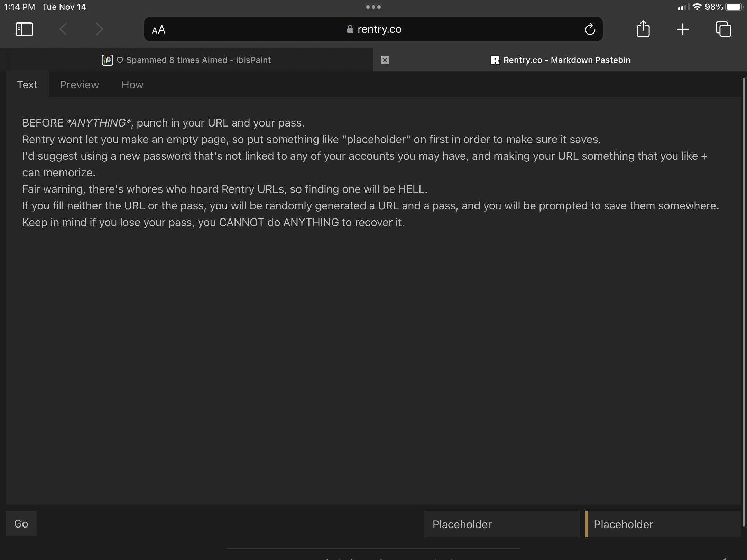Tap the three-dot multitasking control at top
The height and width of the screenshot is (560, 747).
373,7
